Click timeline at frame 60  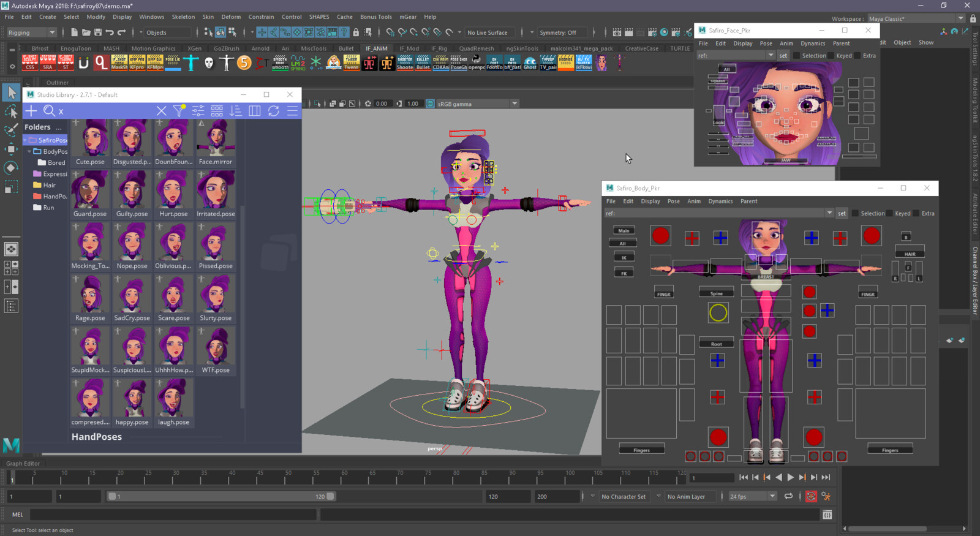pos(345,477)
